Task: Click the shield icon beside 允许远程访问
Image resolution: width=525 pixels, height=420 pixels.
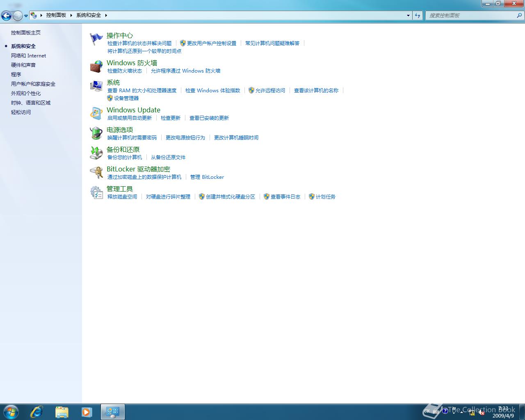Action: 251,90
